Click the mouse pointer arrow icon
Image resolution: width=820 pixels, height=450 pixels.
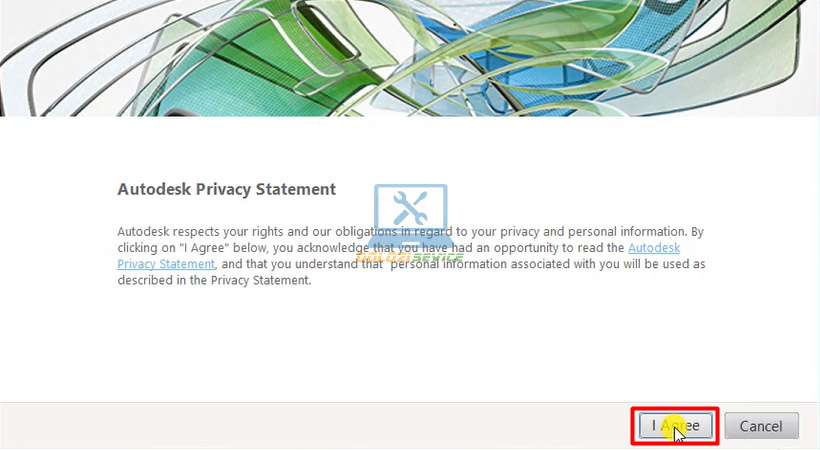point(679,434)
